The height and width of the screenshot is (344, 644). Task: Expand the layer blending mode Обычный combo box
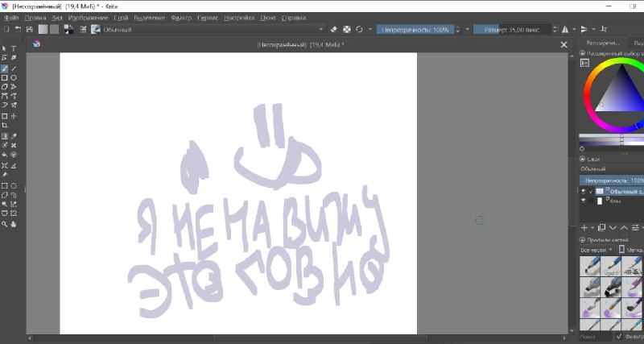pos(612,169)
